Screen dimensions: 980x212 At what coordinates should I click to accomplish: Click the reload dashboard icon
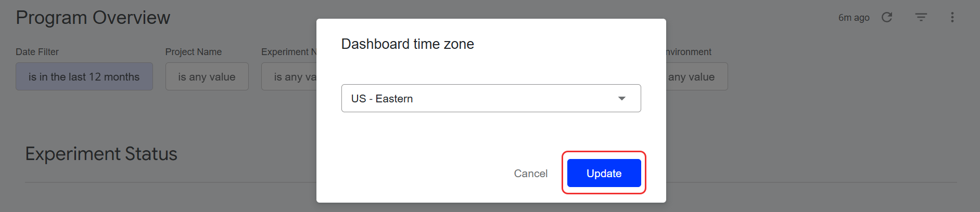(x=887, y=17)
